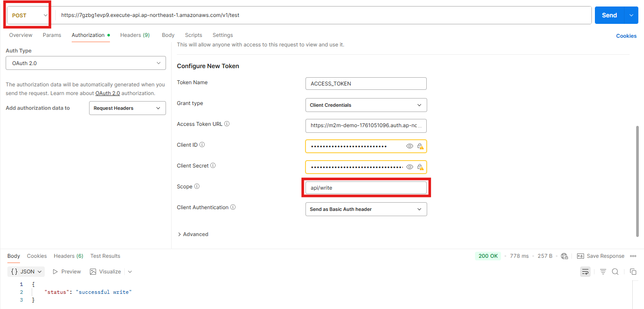Click the info icon beside Access Token URL

pyautogui.click(x=227, y=124)
